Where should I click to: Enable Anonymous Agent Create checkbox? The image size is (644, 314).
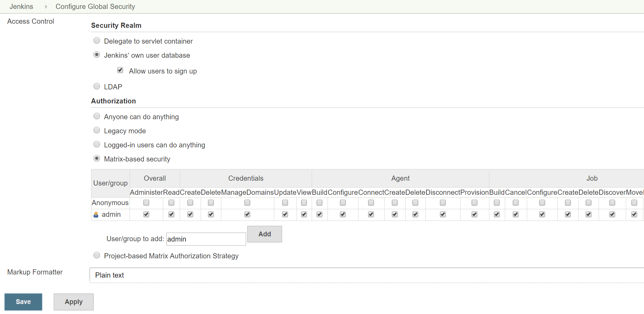[x=395, y=203]
